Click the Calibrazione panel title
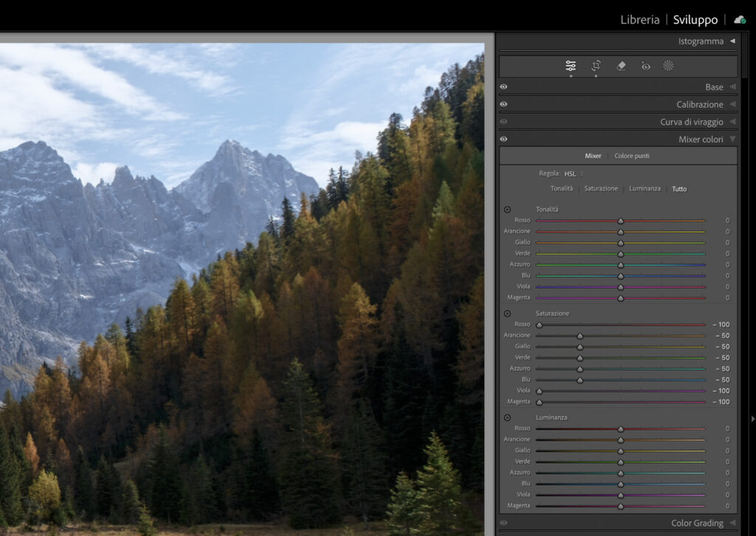This screenshot has height=536, width=756. click(x=700, y=104)
